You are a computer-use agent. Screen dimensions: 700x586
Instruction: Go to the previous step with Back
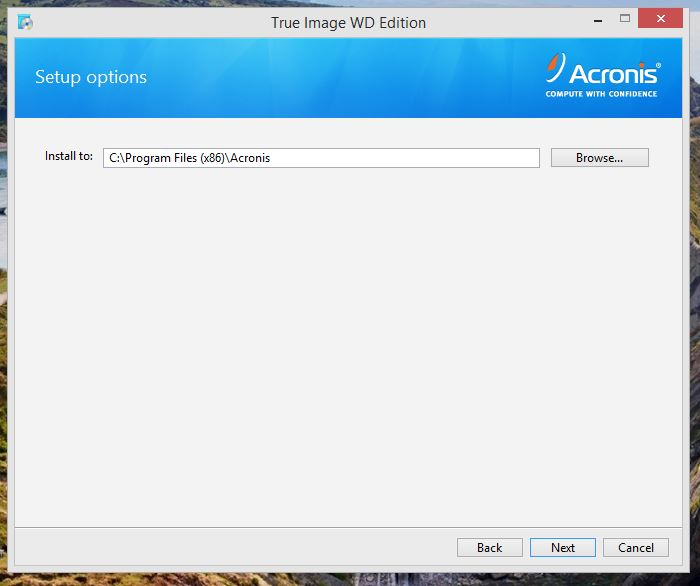489,547
